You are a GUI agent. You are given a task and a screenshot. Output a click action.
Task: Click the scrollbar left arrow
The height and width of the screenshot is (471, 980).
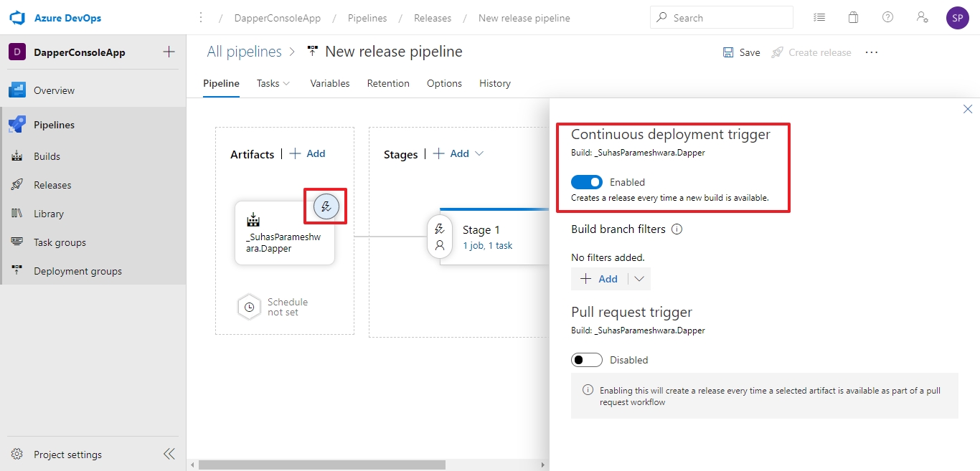click(192, 465)
